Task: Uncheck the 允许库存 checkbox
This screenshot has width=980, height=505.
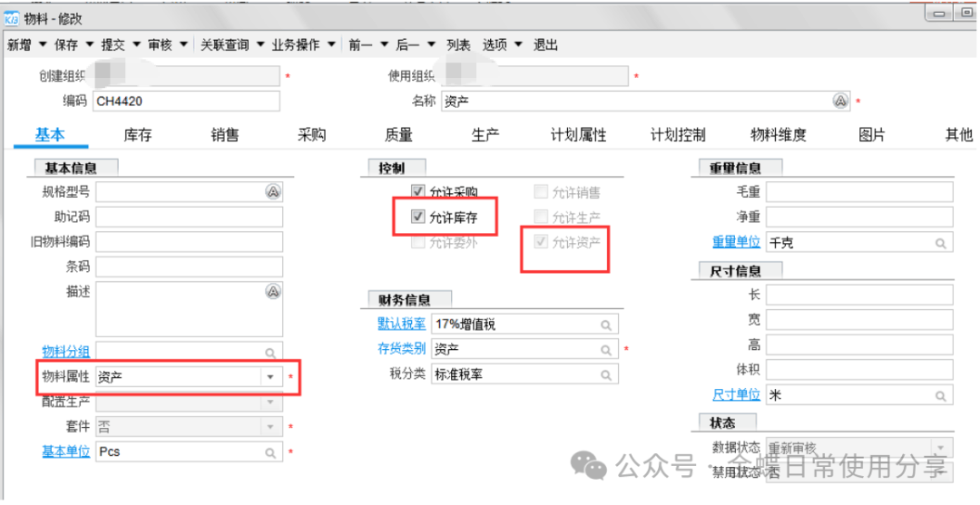Action: 418,217
